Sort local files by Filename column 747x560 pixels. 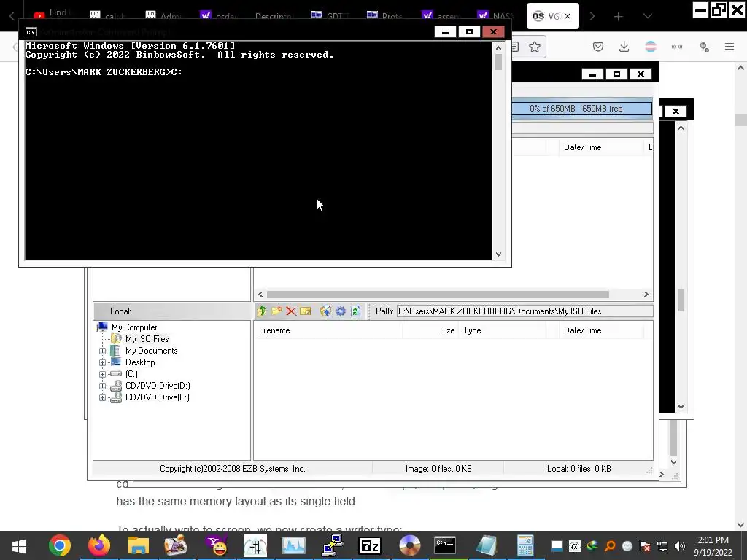(328, 330)
